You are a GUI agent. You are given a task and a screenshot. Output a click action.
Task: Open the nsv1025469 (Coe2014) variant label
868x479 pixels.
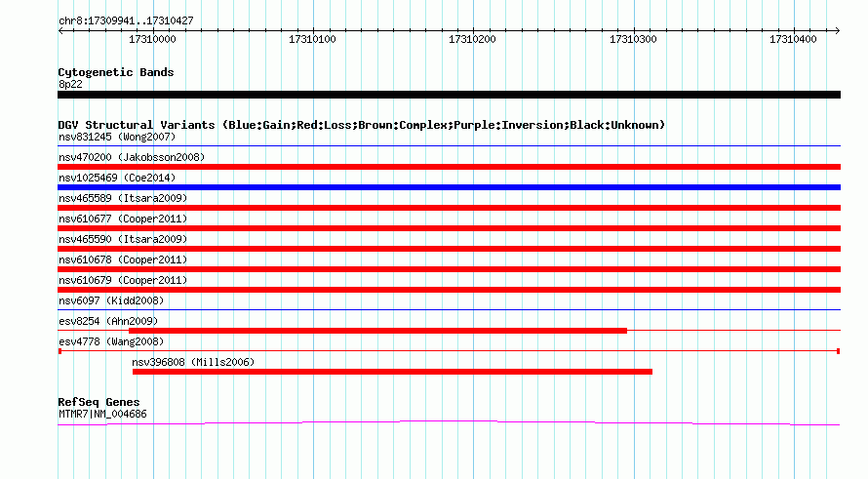[x=117, y=178]
